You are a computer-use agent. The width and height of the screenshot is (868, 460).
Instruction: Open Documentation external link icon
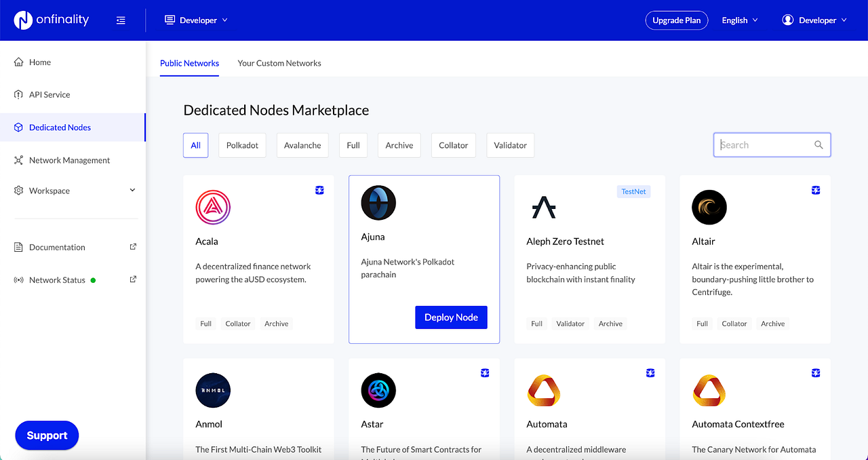coord(133,246)
